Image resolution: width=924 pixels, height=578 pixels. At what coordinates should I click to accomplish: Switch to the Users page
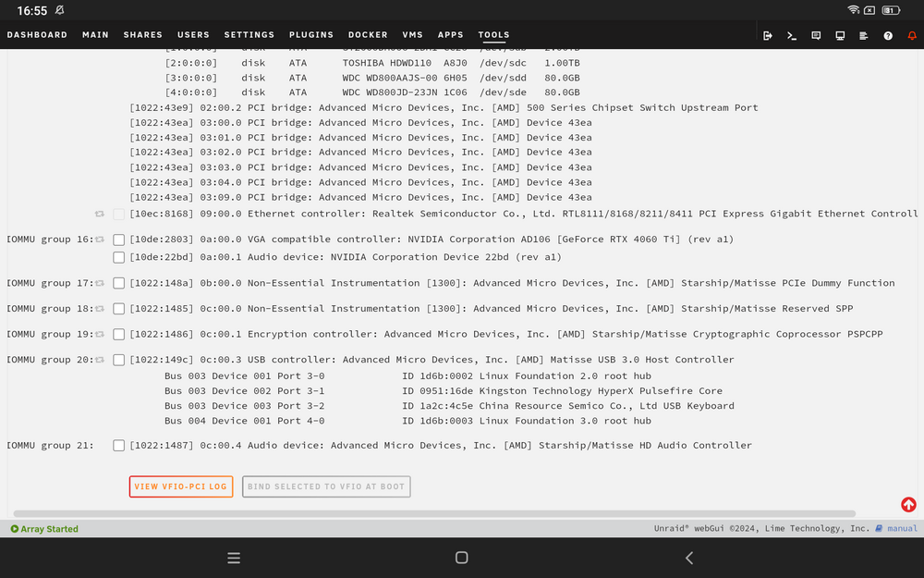193,35
